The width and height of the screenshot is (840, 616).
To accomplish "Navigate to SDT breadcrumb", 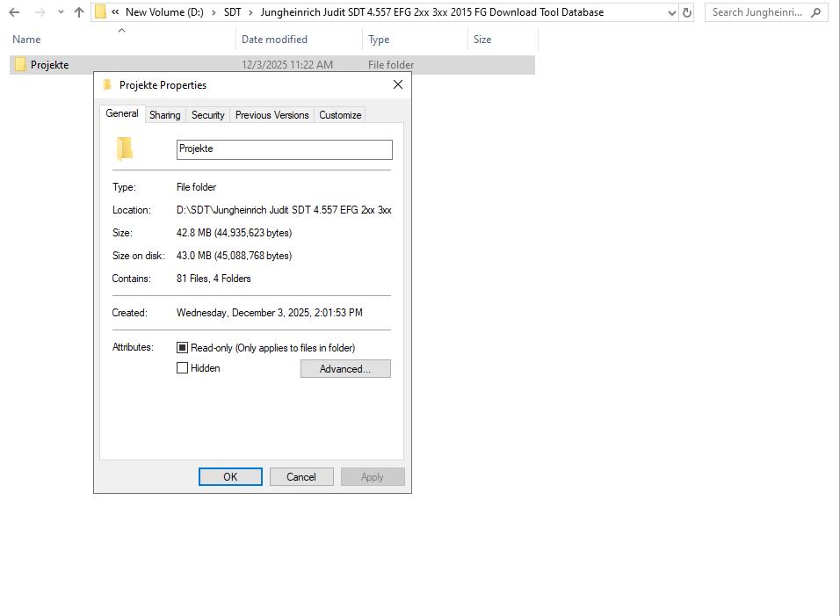I will 233,11.
